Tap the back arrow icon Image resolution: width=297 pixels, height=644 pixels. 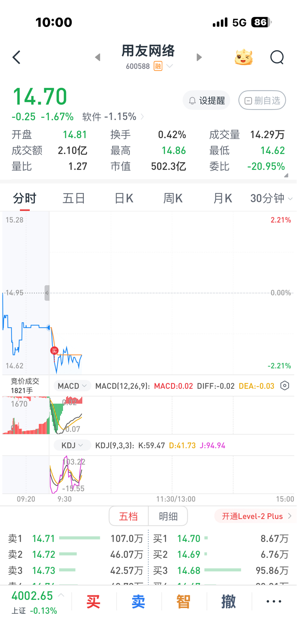16,58
